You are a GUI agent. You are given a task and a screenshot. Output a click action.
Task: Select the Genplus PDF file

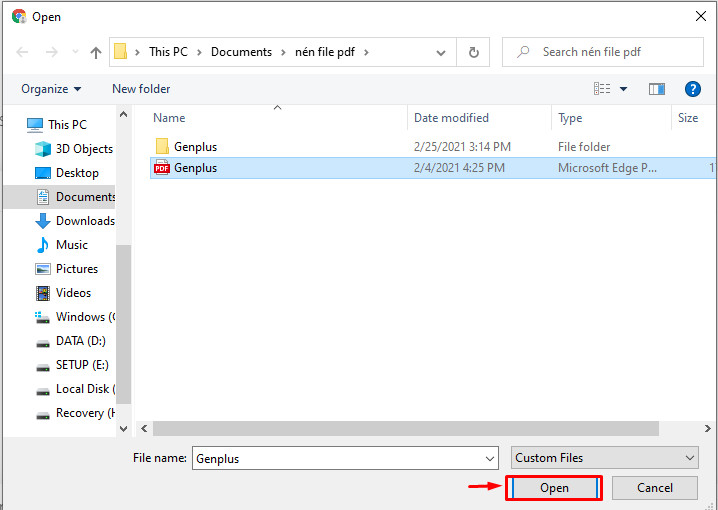tap(432, 168)
